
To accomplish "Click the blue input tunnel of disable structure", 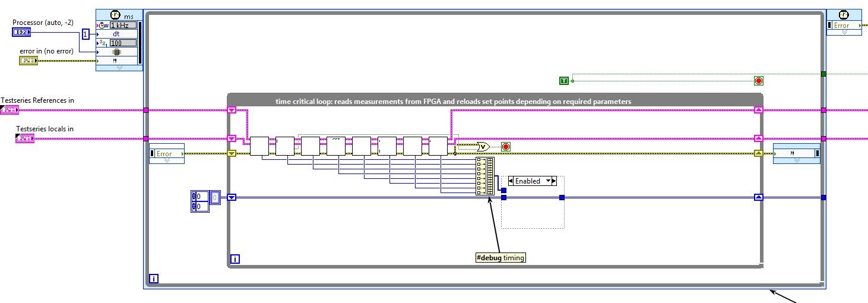I will (503, 197).
